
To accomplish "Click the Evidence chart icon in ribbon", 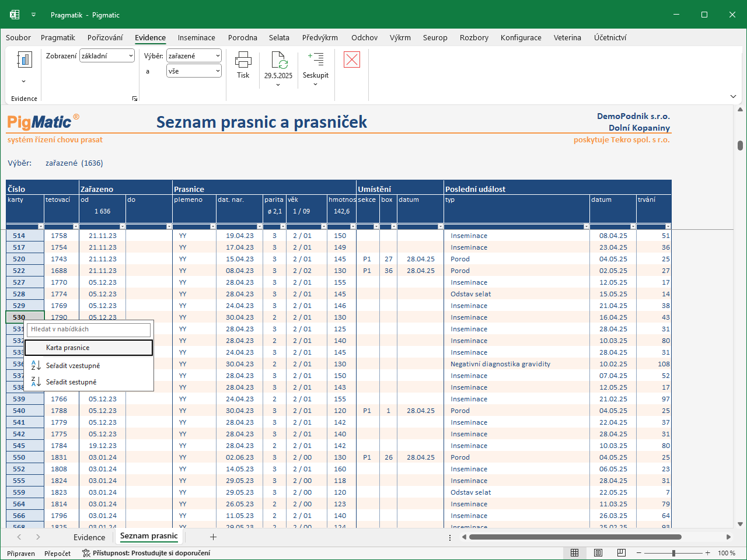I will [24, 60].
